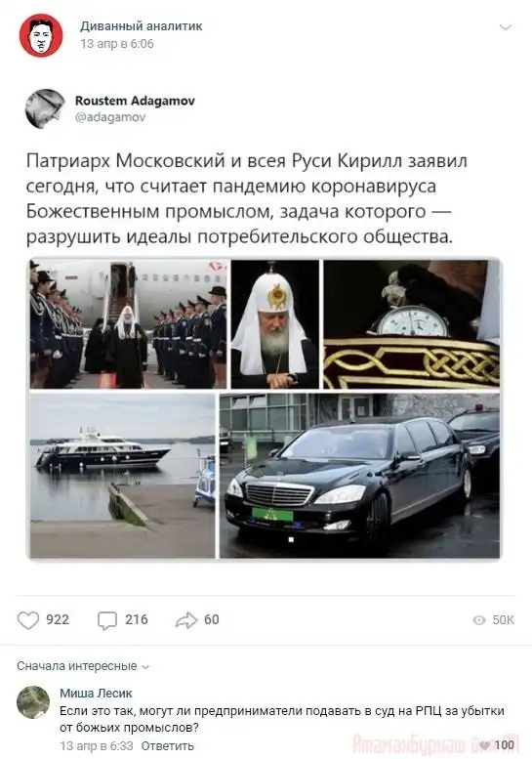The width and height of the screenshot is (532, 759).
Task: Open Диванный аналитик community avatar
Action: 41,35
